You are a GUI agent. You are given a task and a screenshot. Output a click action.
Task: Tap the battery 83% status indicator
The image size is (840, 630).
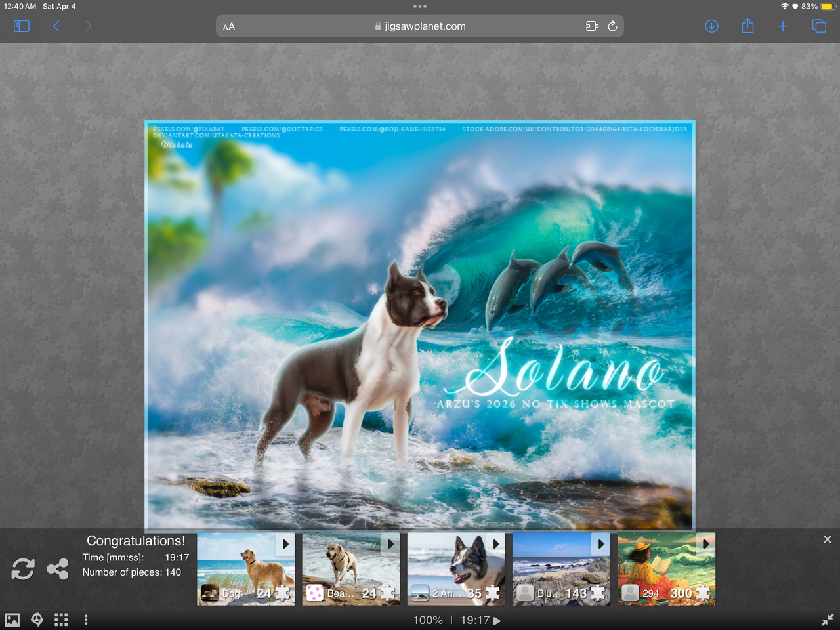pyautogui.click(x=817, y=6)
